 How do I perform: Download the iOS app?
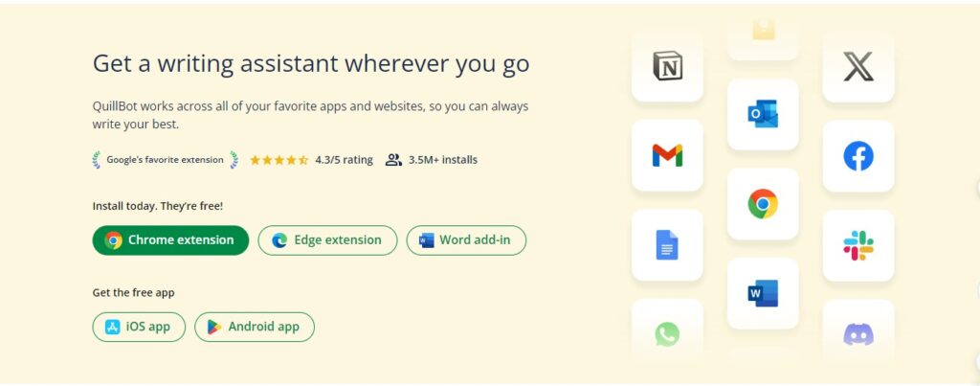pyautogui.click(x=139, y=327)
